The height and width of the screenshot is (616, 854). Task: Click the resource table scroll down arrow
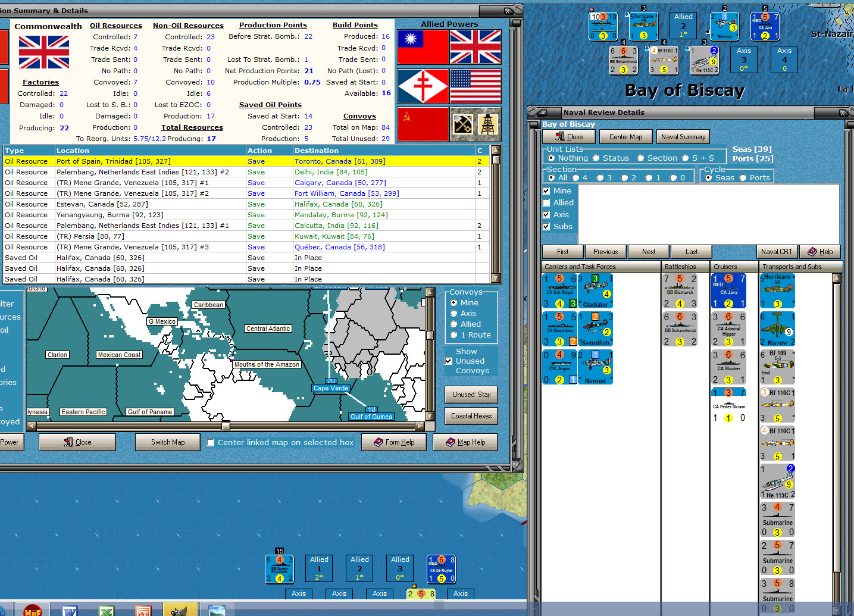tap(495, 278)
